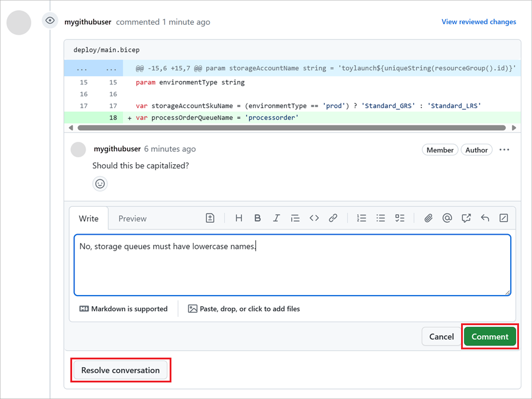Image resolution: width=532 pixels, height=399 pixels.
Task: Click the 'Should this be capitalized?' comment text
Action: (141, 166)
